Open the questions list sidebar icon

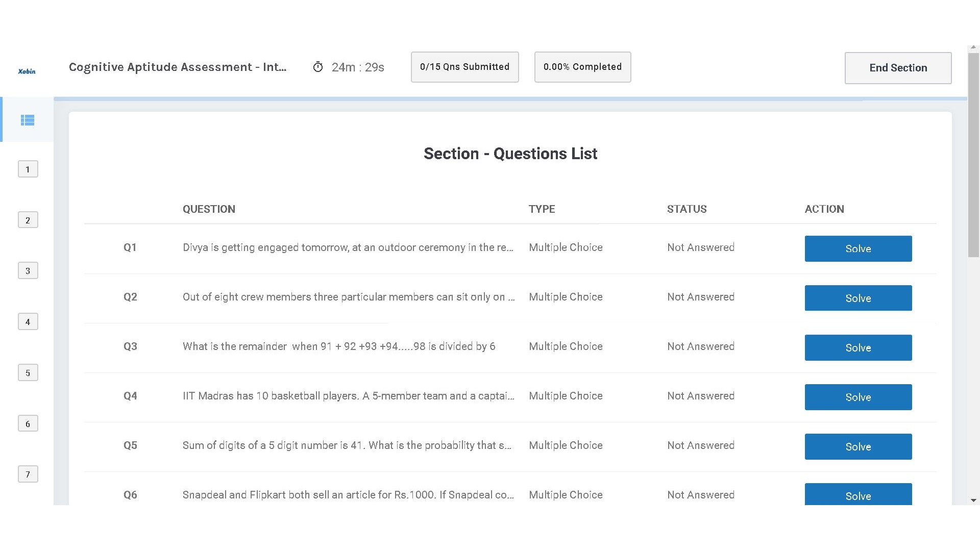(28, 120)
